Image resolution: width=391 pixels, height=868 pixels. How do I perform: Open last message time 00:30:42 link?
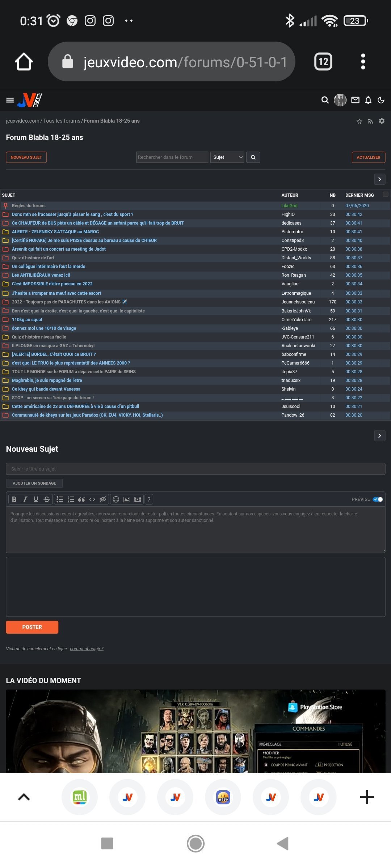354,214
